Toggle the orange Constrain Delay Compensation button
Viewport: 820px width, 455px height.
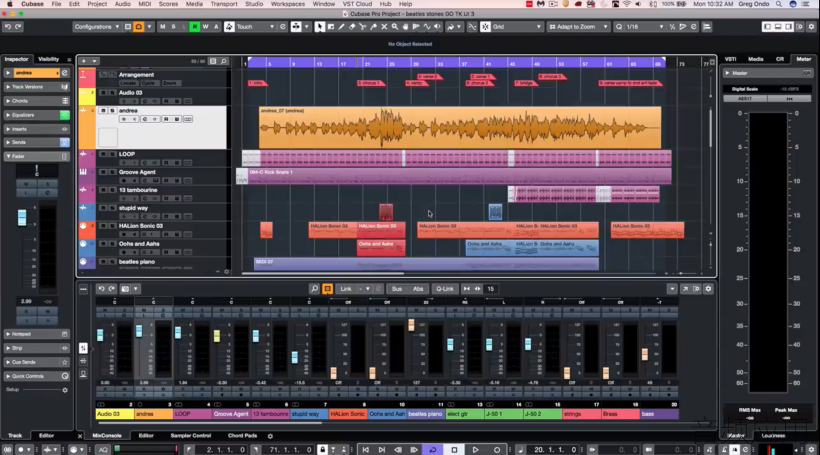tap(139, 27)
